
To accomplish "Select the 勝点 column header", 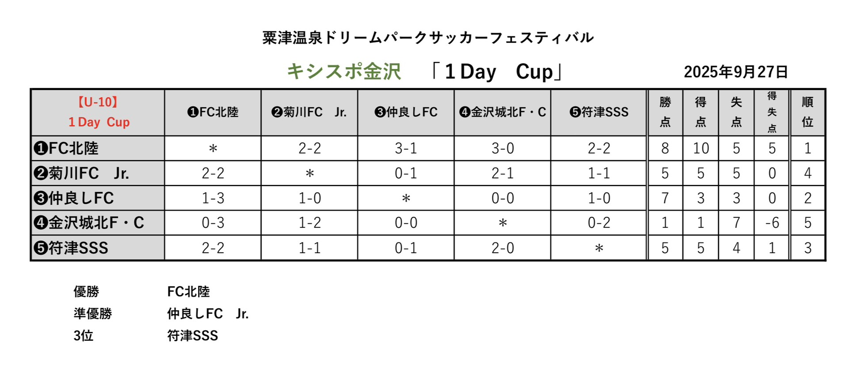I will (x=665, y=112).
